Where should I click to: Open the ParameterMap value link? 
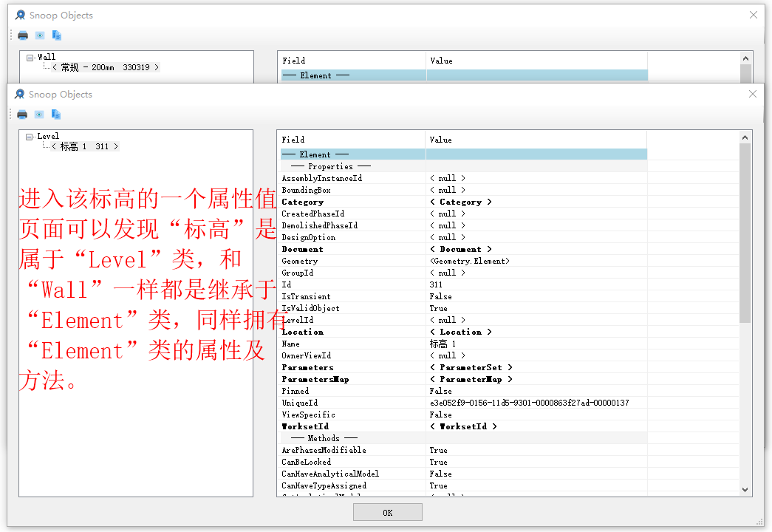(471, 379)
